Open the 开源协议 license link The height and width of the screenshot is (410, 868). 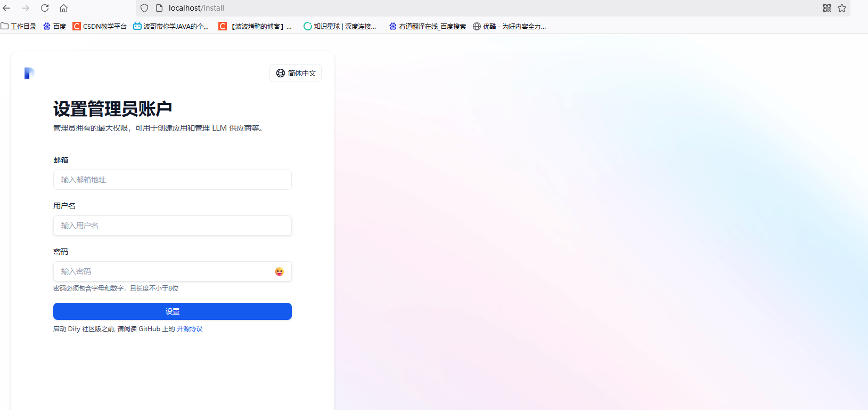click(190, 329)
